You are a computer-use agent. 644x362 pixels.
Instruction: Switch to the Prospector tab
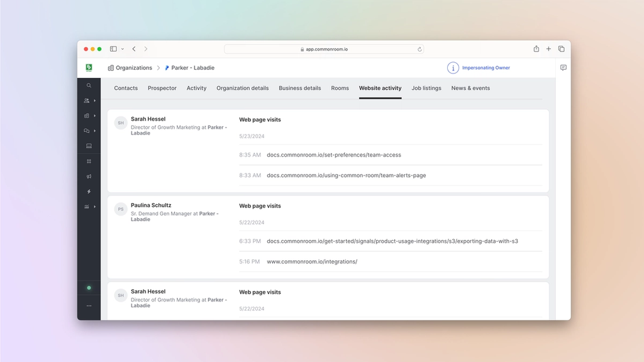[x=162, y=88]
